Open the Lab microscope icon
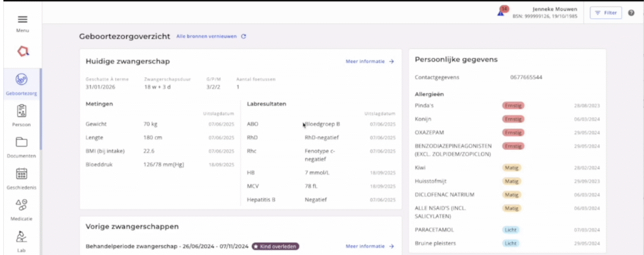 22,237
